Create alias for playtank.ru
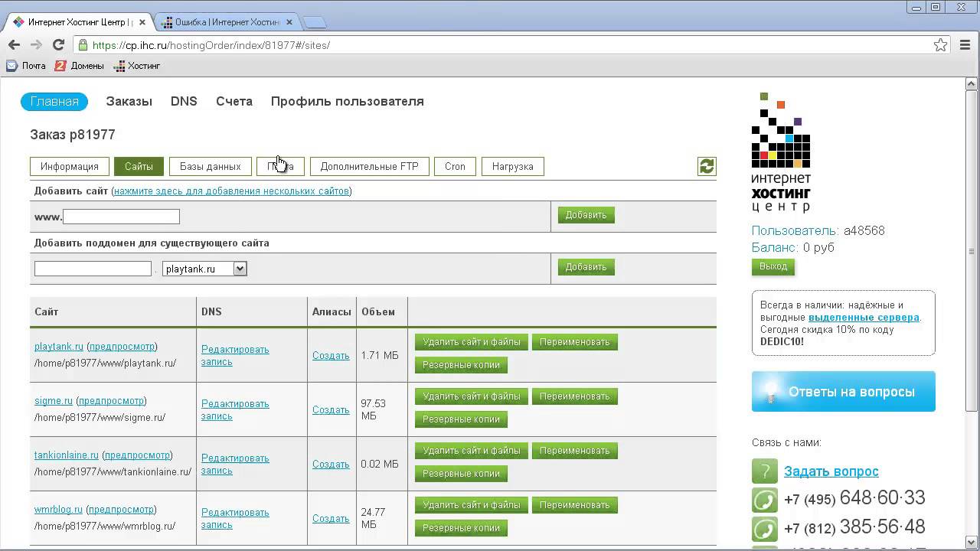The height and width of the screenshot is (551, 980). tap(331, 356)
